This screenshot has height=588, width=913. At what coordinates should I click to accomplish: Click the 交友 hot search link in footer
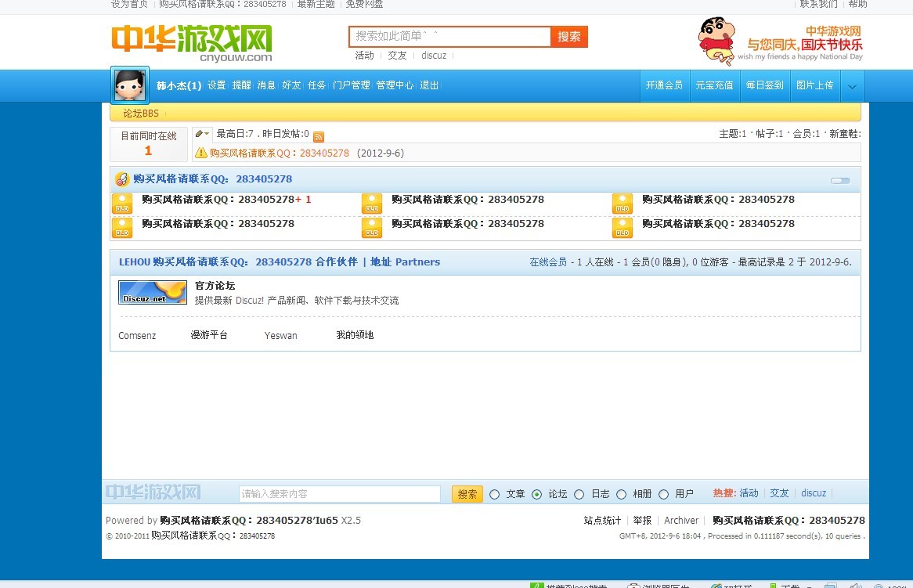click(779, 493)
